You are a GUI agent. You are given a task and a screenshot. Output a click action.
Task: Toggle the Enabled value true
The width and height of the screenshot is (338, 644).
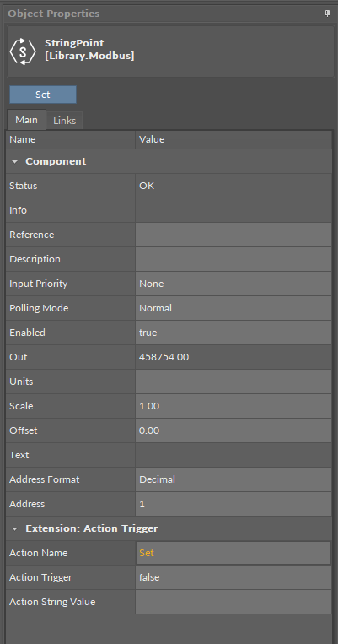[x=233, y=333]
